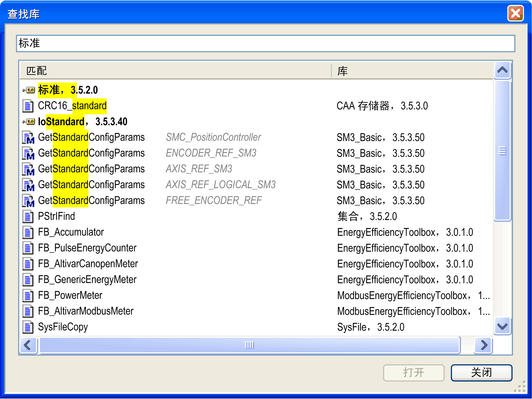Click the scroll-up arrow of the results list
The image size is (532, 399).
coord(502,70)
